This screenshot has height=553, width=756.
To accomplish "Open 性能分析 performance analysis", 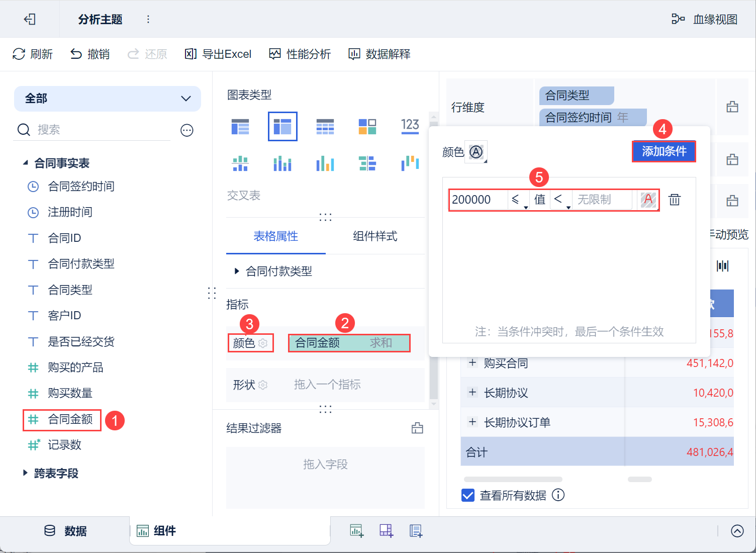I will 300,54.
